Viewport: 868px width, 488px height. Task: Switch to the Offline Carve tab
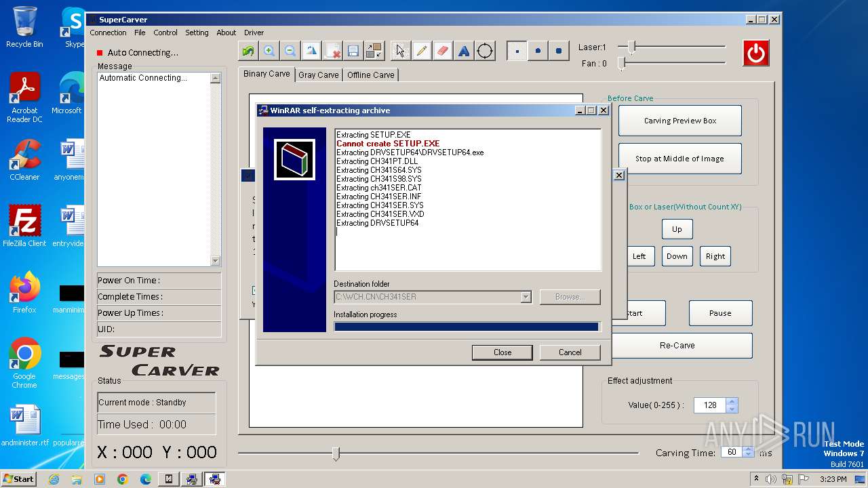[370, 75]
